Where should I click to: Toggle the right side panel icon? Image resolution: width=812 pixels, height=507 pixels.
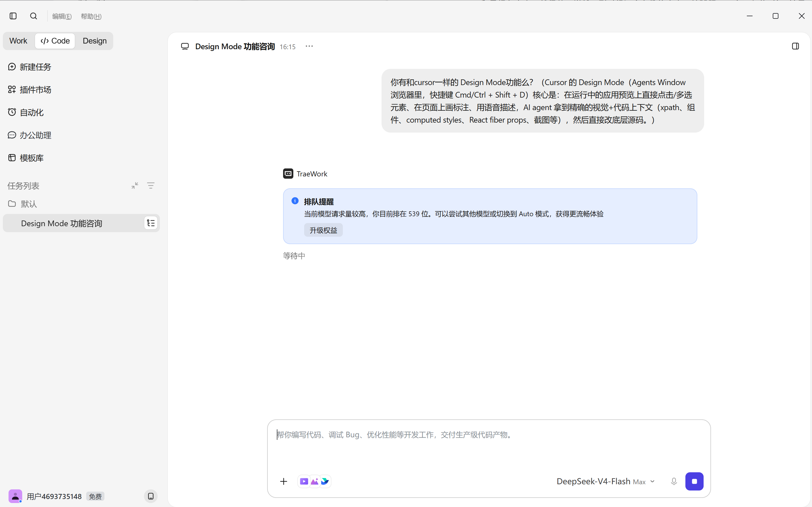tap(795, 46)
